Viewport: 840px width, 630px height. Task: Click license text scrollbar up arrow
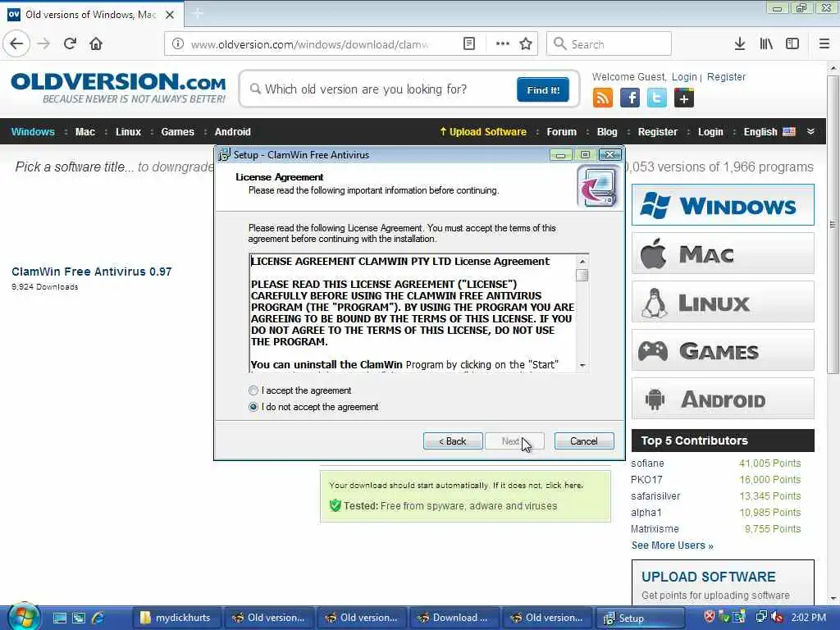click(582, 262)
